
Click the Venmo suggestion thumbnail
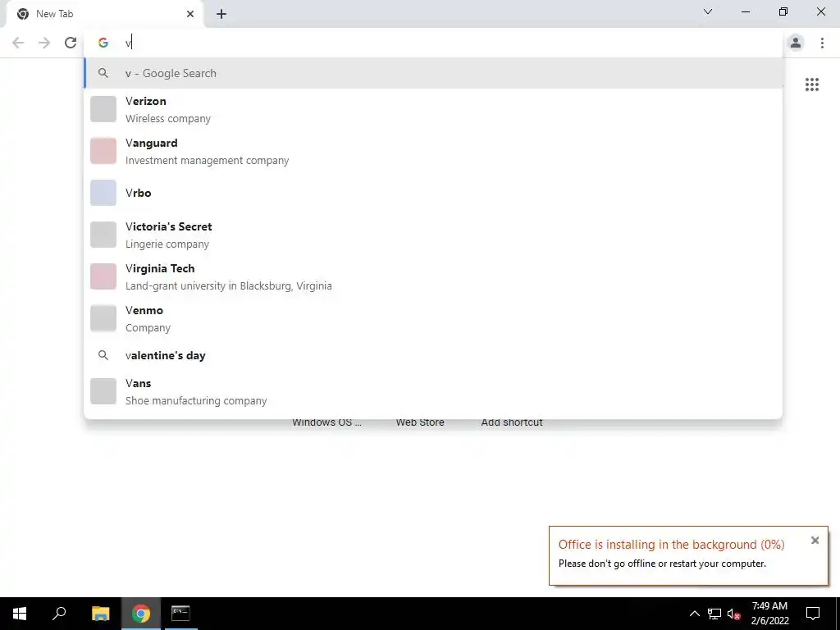pyautogui.click(x=103, y=318)
